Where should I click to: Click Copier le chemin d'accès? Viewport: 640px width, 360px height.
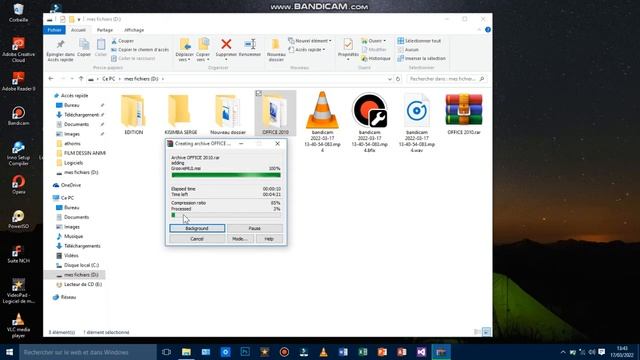(140, 49)
